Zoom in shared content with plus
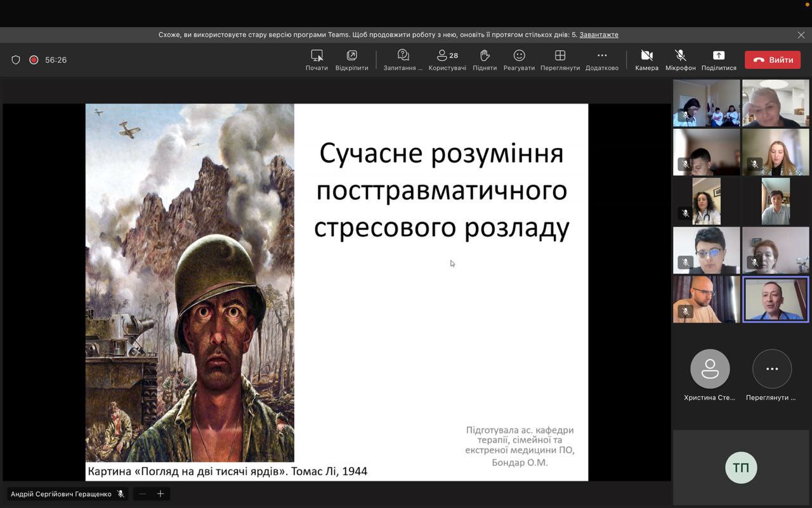The width and height of the screenshot is (812, 508). tap(160, 493)
